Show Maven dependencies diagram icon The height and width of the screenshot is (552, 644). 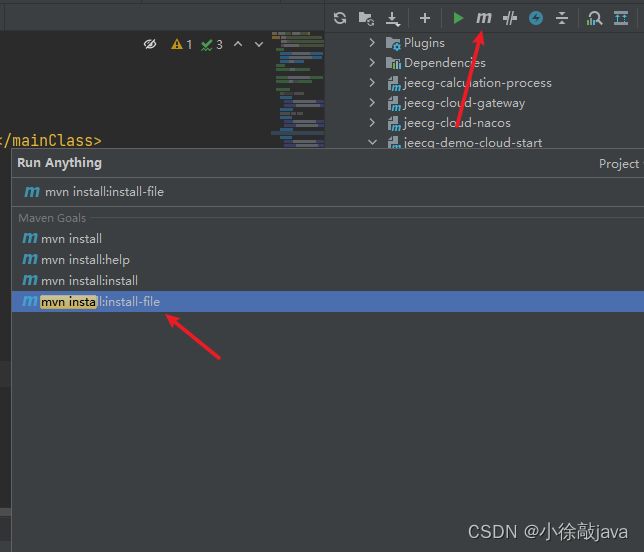(x=594, y=18)
